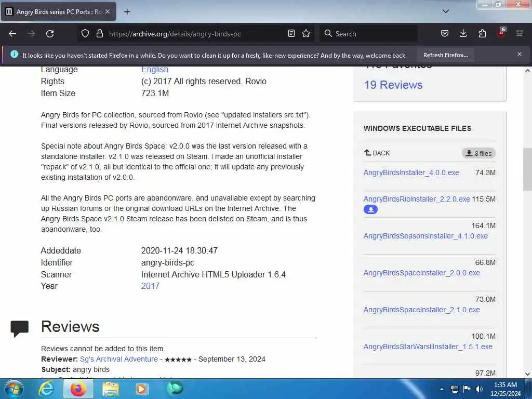Screen dimensions: 532x399
Task: Click the Refresh Firefox… button
Action: 445,55
